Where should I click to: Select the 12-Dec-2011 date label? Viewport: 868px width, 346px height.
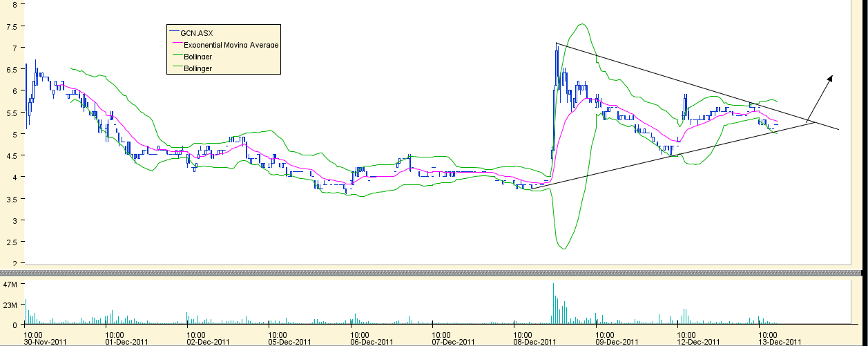click(x=699, y=341)
